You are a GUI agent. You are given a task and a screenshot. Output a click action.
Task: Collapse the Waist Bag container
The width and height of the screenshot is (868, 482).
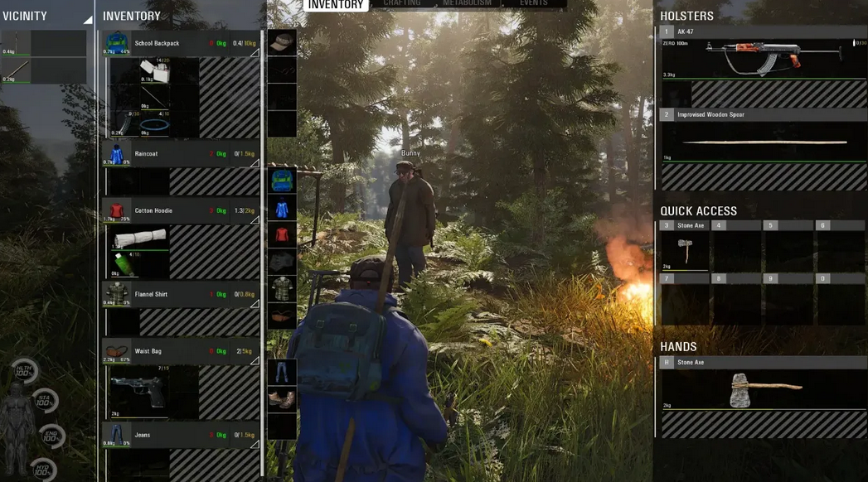[x=255, y=360]
